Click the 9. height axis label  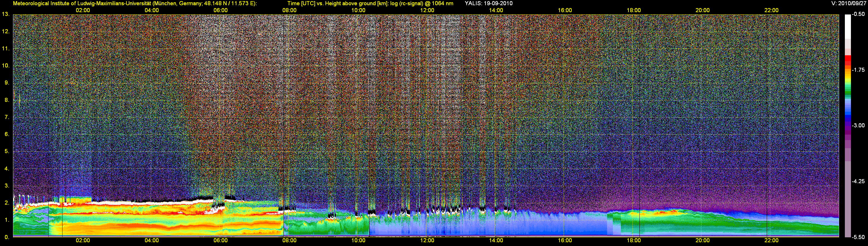(7, 83)
